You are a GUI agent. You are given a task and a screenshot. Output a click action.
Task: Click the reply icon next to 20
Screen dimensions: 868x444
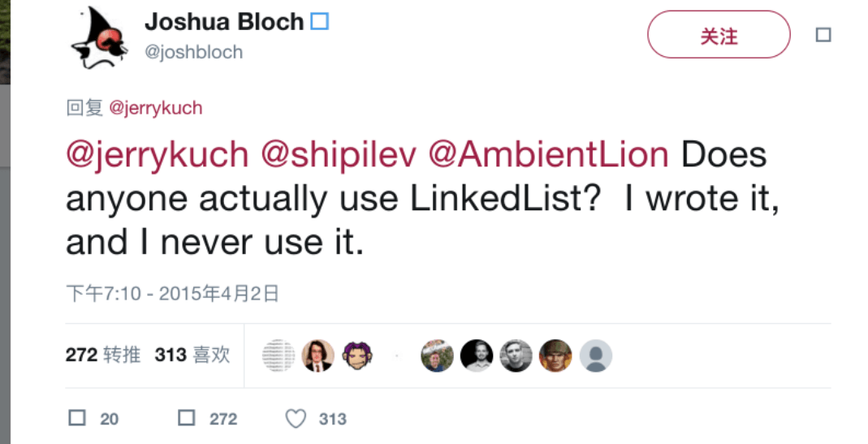[x=77, y=418]
